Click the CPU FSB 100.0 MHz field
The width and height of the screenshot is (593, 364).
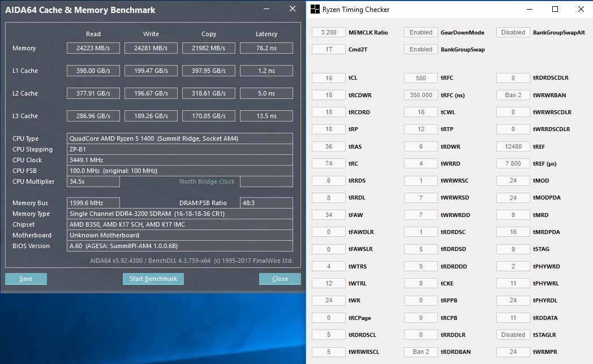(x=179, y=171)
